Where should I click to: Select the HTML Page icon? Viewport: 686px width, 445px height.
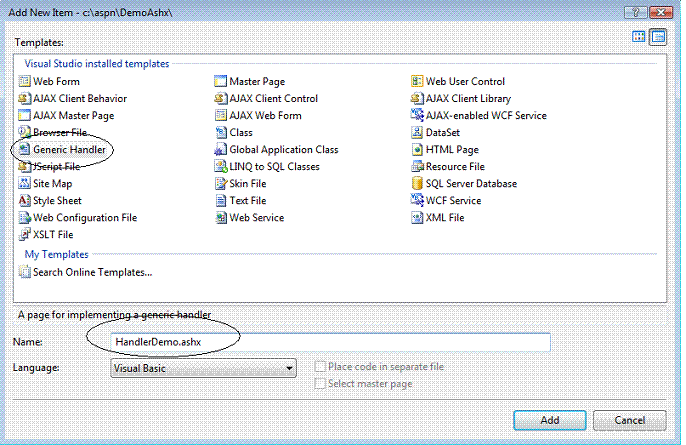coord(417,150)
